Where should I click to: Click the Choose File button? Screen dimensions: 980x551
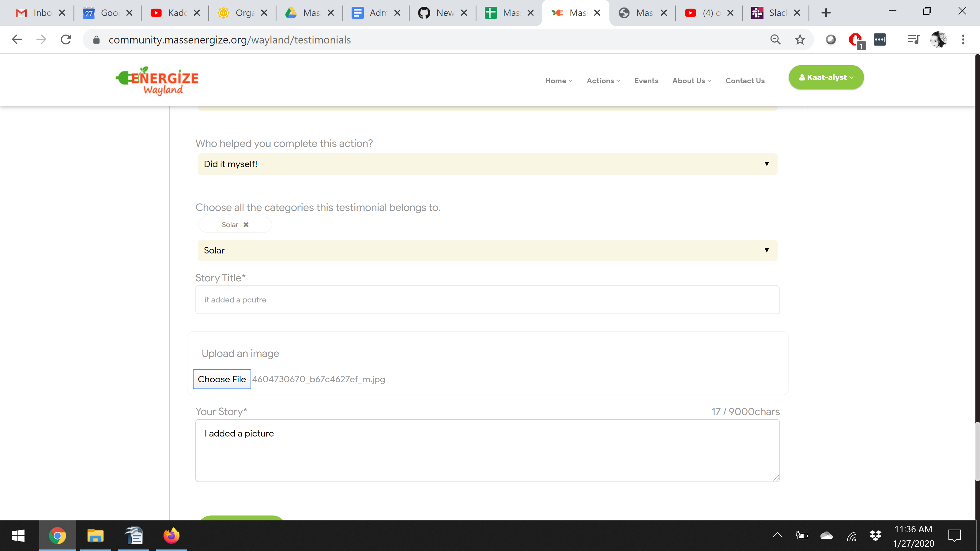(x=222, y=379)
